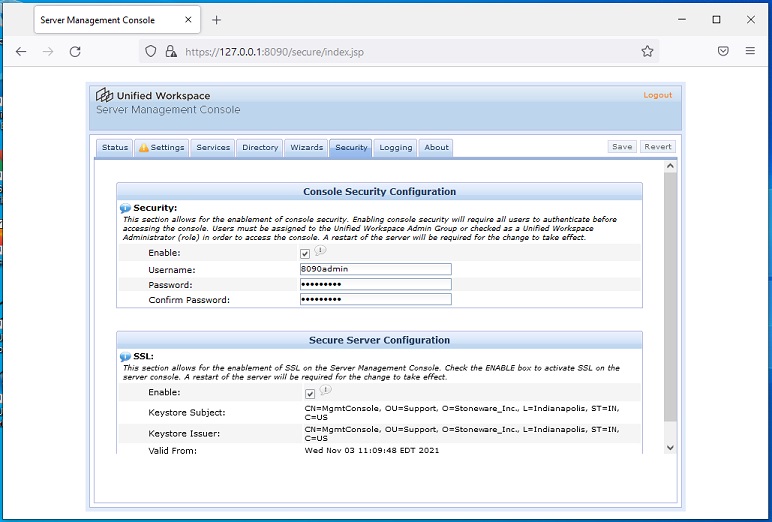Viewport: 772px width, 522px height.
Task: Open the About tab
Action: coord(436,148)
